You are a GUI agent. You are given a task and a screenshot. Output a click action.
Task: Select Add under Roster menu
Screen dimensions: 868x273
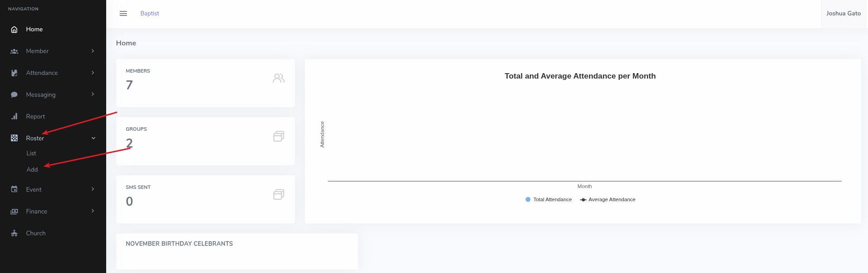click(32, 170)
